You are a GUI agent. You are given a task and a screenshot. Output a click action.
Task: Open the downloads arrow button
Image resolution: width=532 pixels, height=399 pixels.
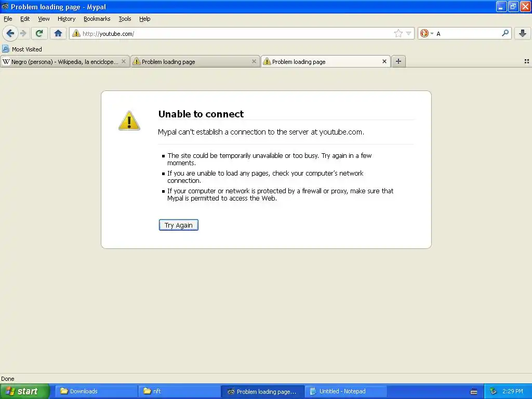523,33
